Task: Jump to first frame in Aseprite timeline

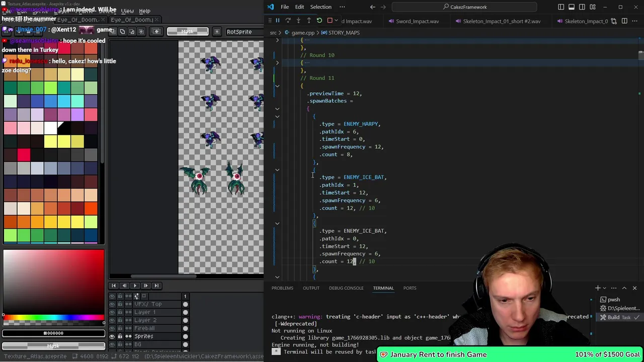Action: point(114,286)
